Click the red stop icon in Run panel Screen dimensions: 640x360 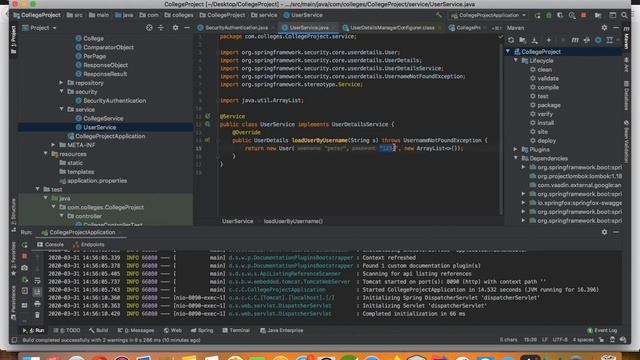coord(24,256)
